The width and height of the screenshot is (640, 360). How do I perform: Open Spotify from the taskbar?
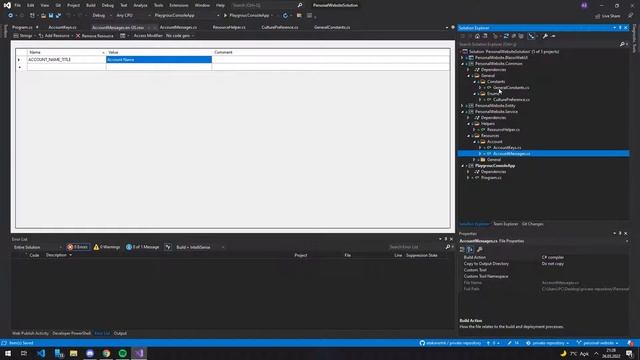(122, 353)
